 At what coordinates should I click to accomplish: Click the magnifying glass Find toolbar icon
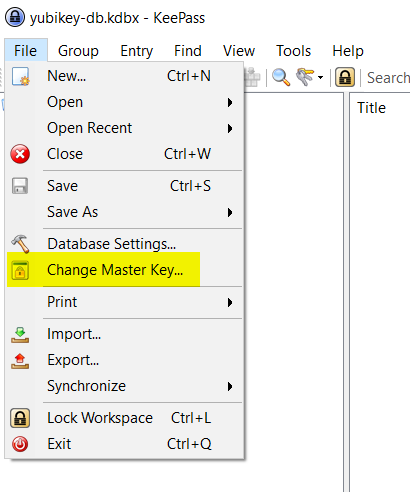[281, 77]
